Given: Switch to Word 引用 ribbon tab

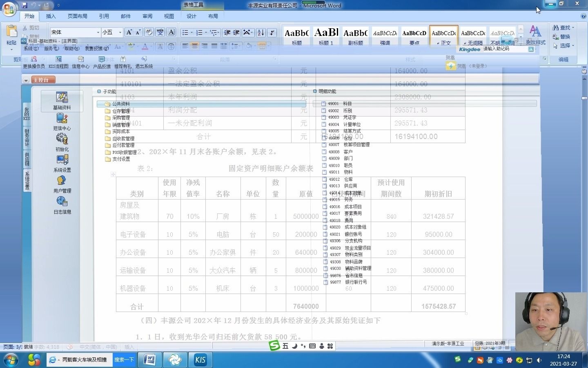Looking at the screenshot, I should (104, 16).
